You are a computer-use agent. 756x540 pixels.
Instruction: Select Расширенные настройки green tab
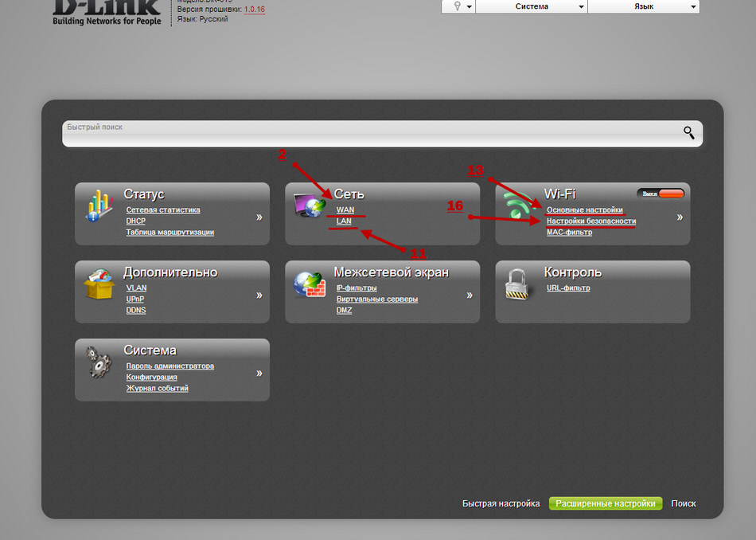coord(606,503)
